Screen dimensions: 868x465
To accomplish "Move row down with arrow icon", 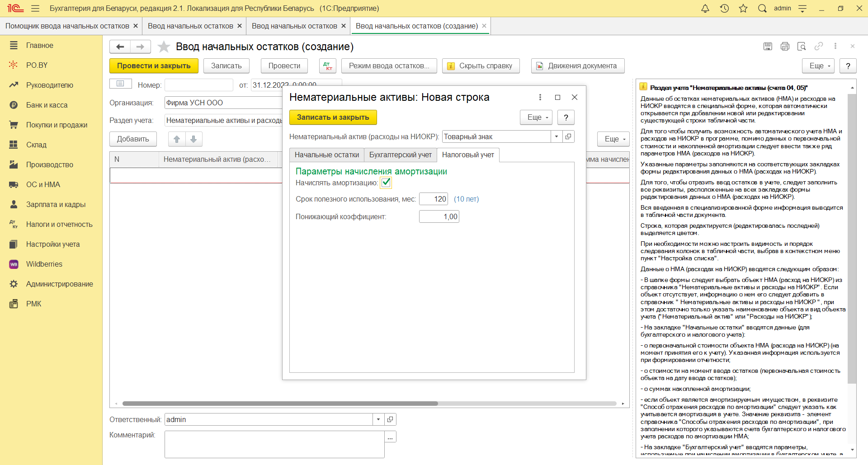I will click(193, 139).
